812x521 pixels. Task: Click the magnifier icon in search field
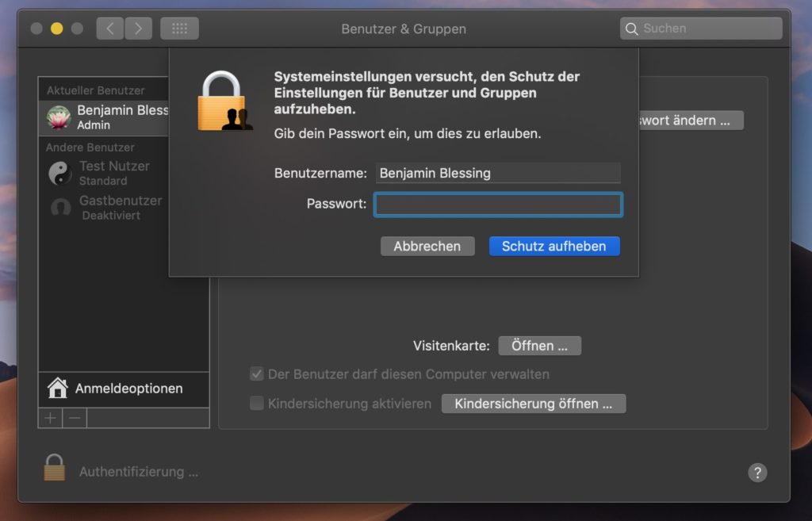[x=631, y=29]
